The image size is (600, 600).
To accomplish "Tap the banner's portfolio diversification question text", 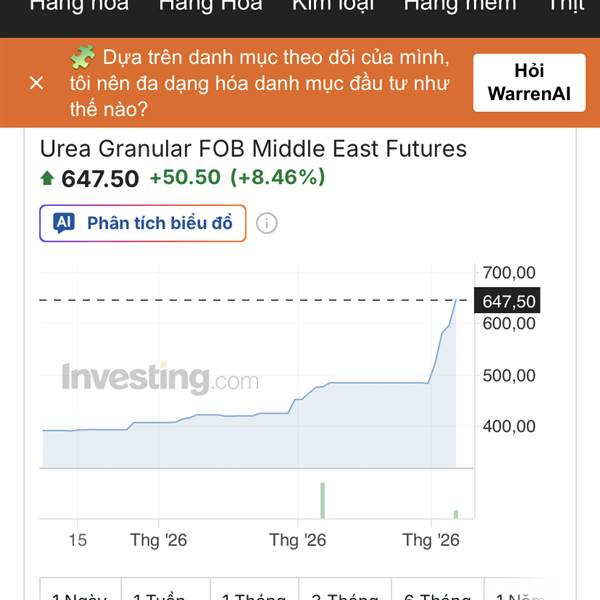I will (260, 83).
